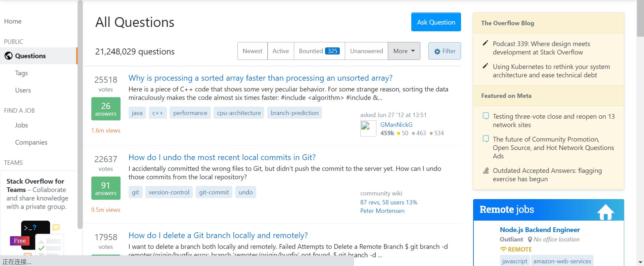Open the Kubernetes technical debt blog post
The image size is (644, 266).
(551, 71)
